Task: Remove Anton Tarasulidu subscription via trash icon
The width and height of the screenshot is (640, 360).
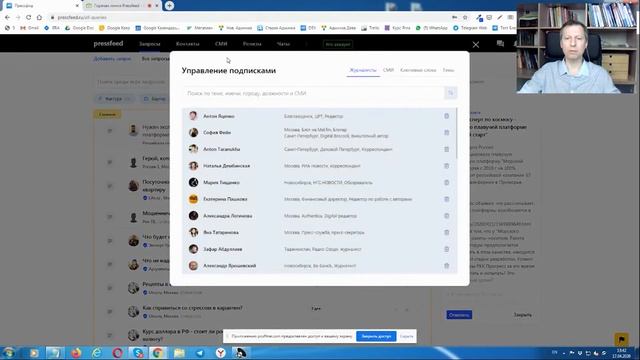Action: point(447,149)
